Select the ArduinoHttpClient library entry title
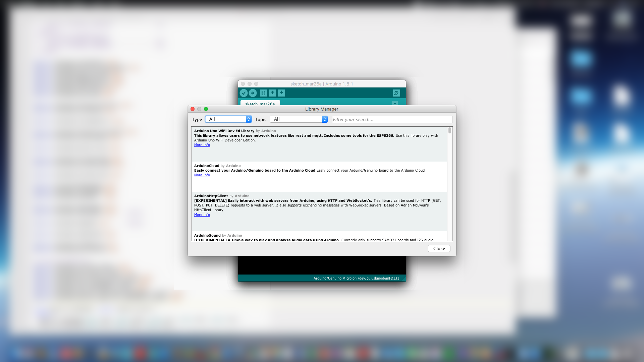 pos(211,196)
